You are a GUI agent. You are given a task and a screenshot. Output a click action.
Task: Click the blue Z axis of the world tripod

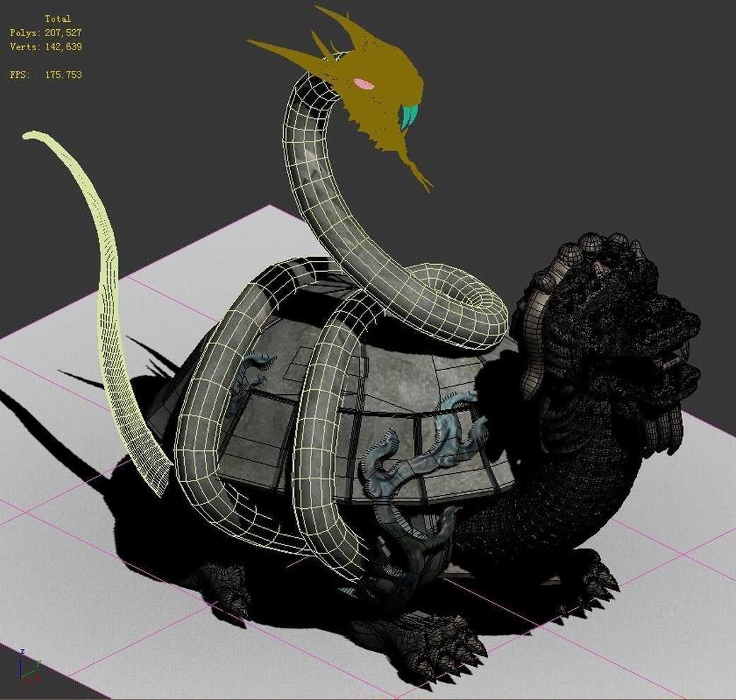[21, 669]
